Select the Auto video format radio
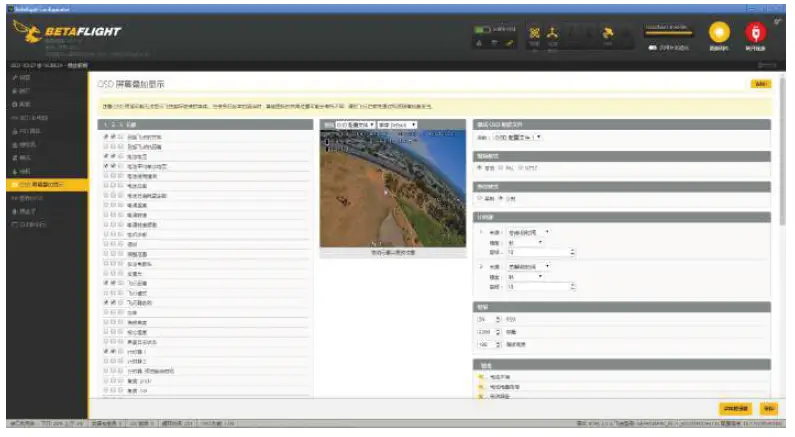The width and height of the screenshot is (795, 437). (x=480, y=168)
